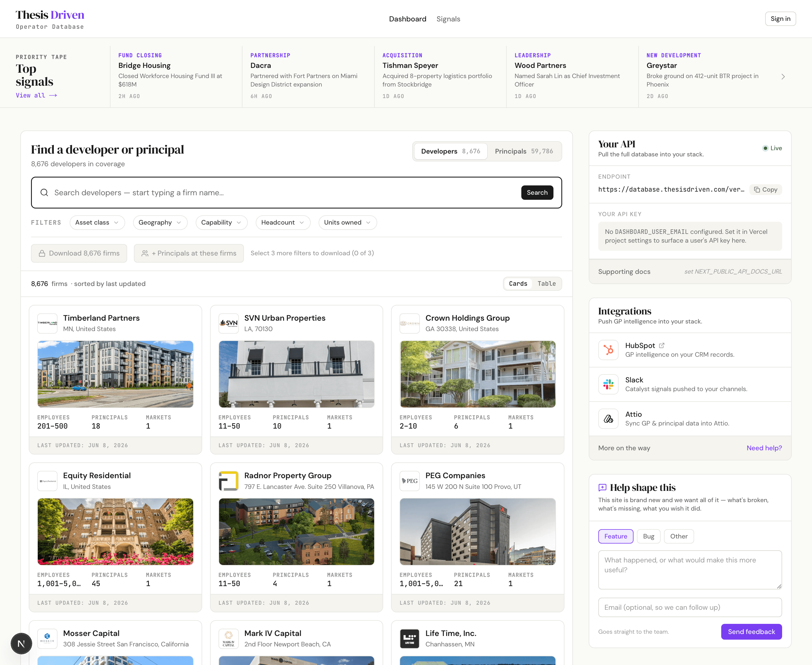Click the PEG Companies logo
812x665 pixels.
click(410, 481)
